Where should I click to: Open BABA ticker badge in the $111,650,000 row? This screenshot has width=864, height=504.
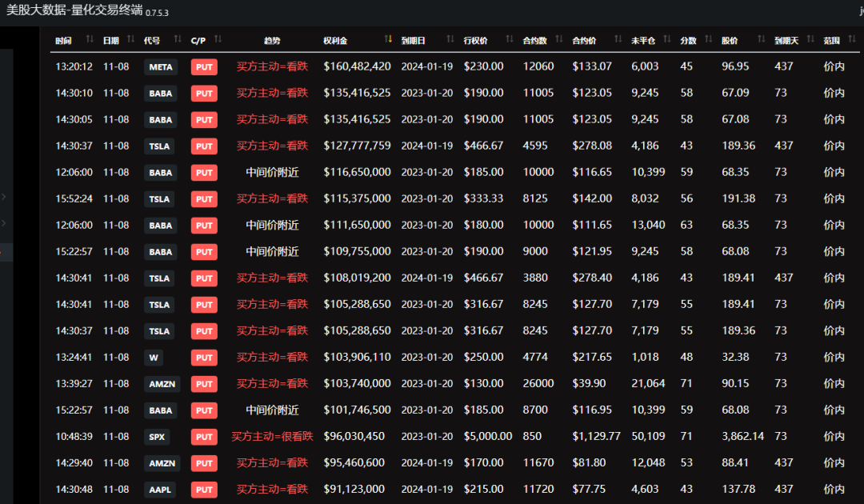click(161, 226)
